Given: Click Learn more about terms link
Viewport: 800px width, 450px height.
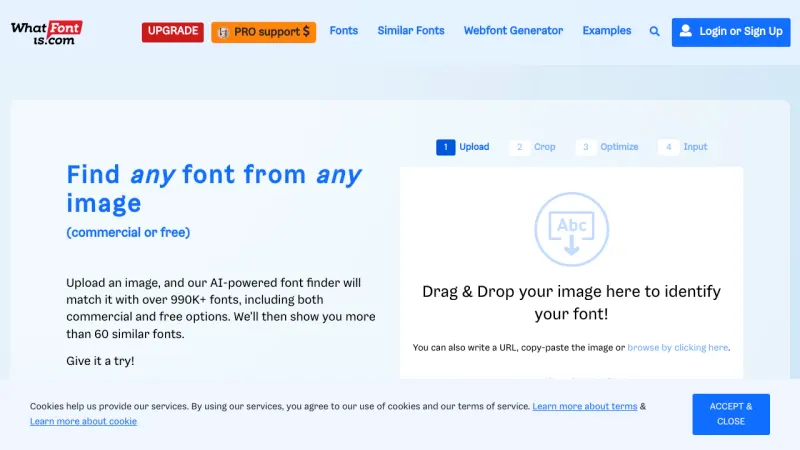Looking at the screenshot, I should click(585, 406).
